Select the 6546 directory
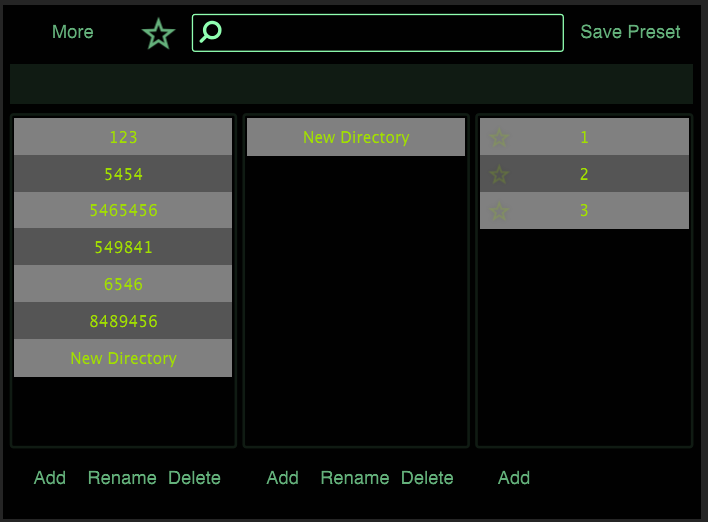 click(123, 284)
